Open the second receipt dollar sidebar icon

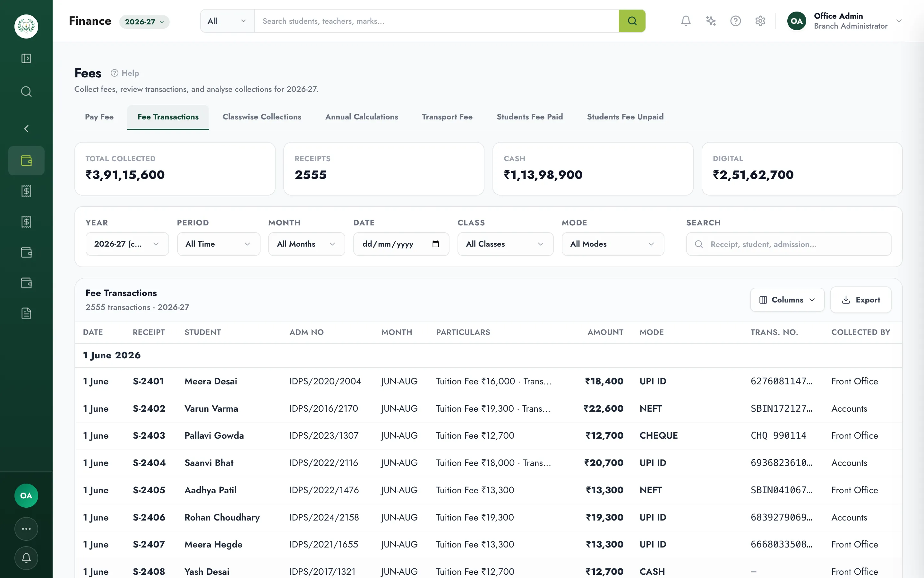point(26,222)
